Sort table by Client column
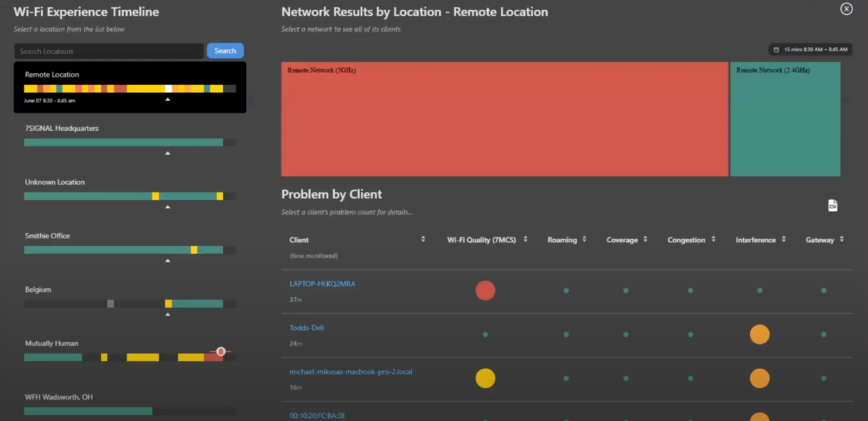Screen dimensions: 868x421 point(423,239)
